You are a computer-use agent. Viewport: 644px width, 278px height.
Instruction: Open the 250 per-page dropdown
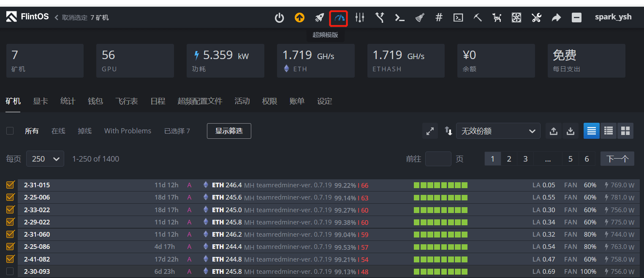[45, 159]
